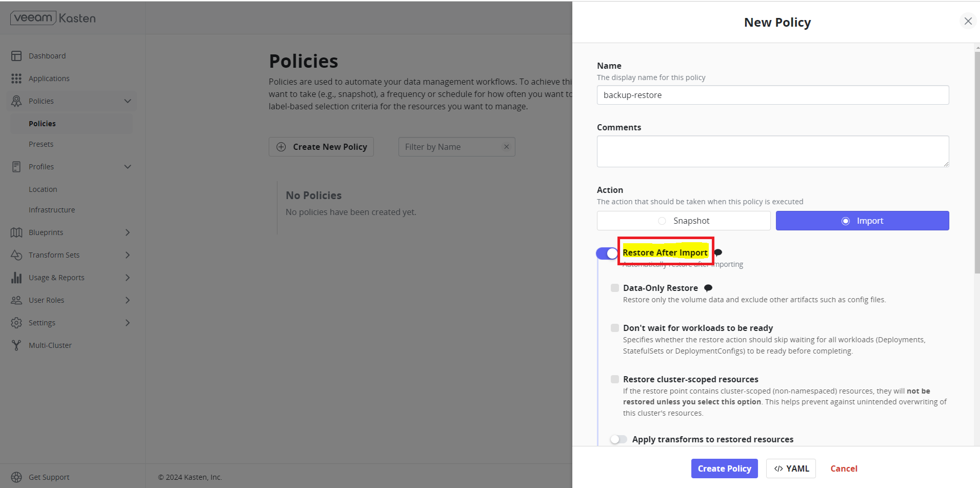
Task: Open Presets in the sidebar
Action: [41, 144]
